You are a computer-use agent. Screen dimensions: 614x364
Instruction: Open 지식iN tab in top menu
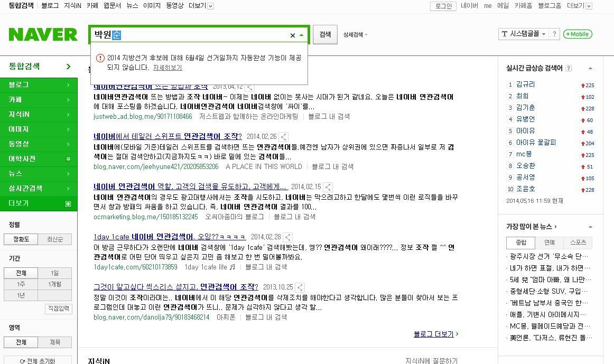pos(72,6)
